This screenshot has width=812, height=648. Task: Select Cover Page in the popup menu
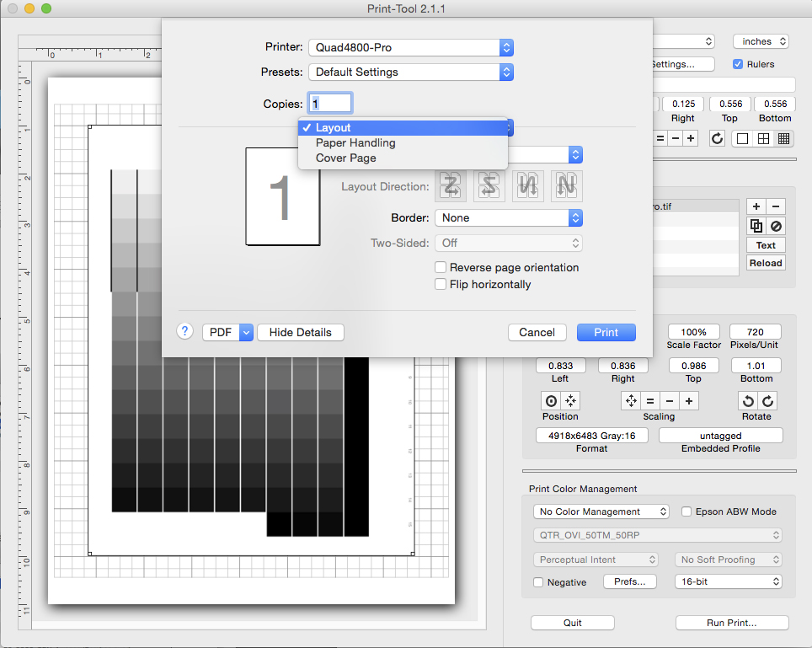pyautogui.click(x=345, y=158)
